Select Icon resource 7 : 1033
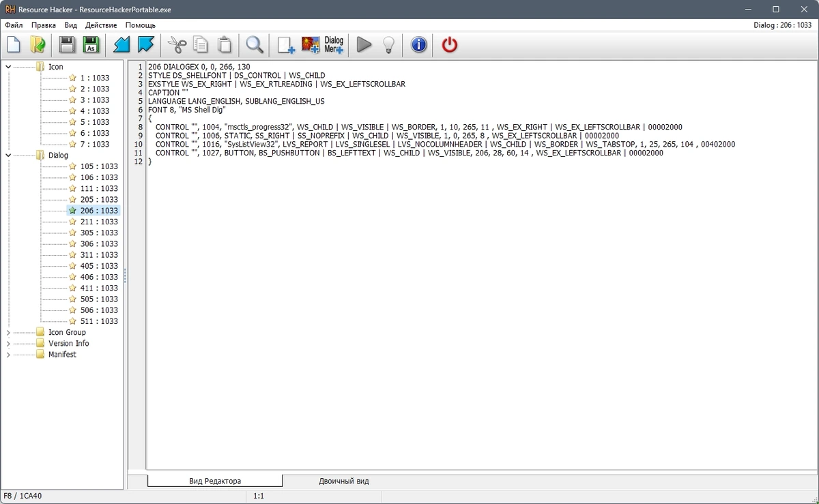The height and width of the screenshot is (504, 819). [94, 145]
